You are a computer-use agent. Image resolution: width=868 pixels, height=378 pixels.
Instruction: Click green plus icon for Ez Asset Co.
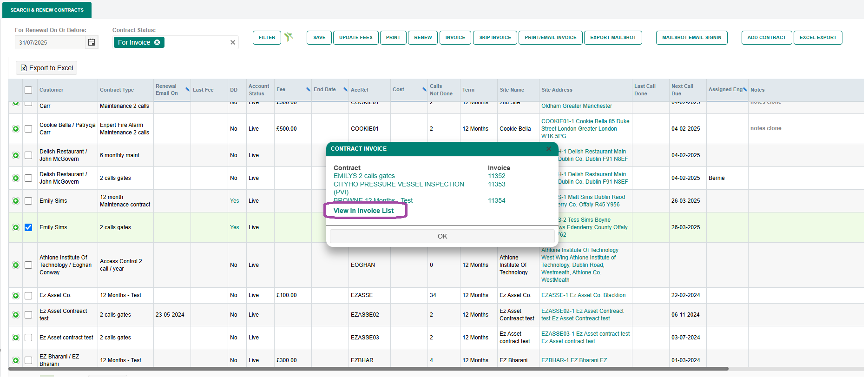coord(16,296)
